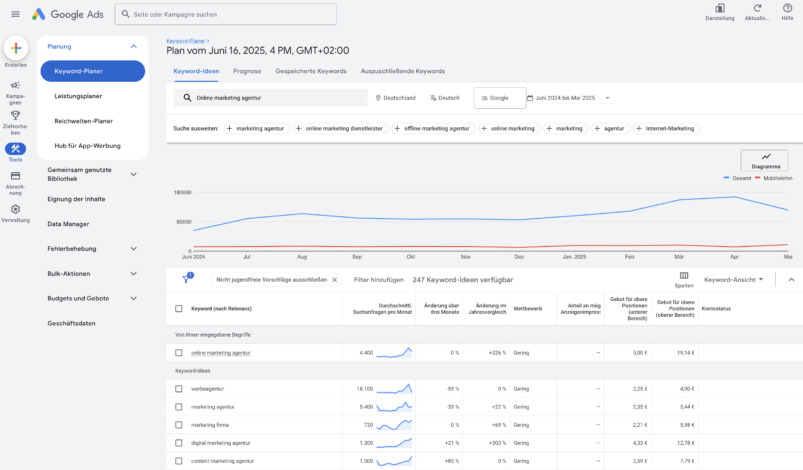This screenshot has width=803, height=470.
Task: Check the 'online marketing agentur' row
Action: tap(178, 353)
